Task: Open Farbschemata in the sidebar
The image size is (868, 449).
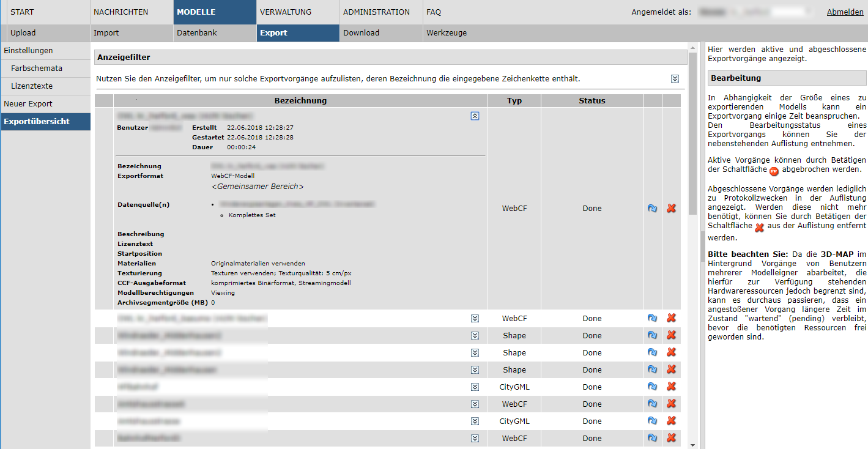Action: tap(45, 69)
